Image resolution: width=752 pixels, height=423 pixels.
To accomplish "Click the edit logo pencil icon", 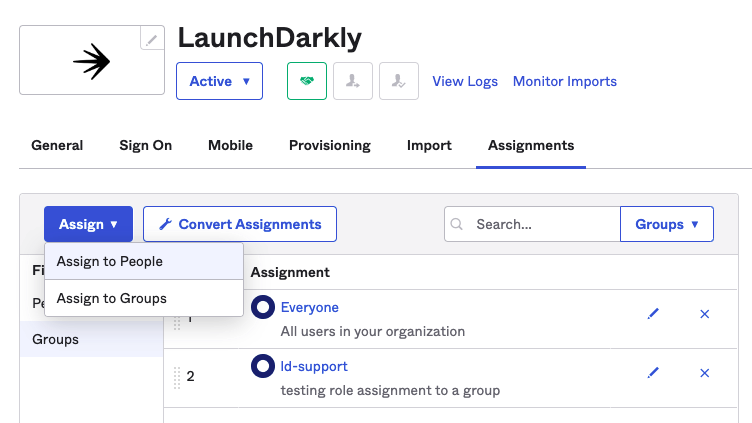I will pos(152,40).
